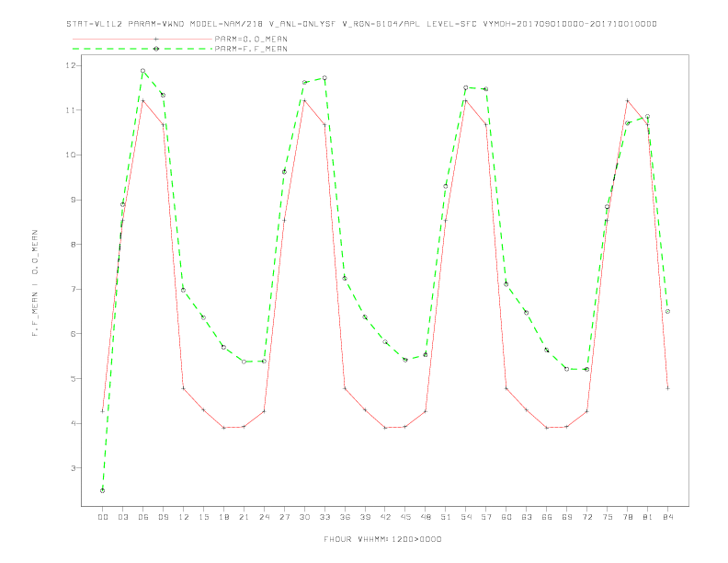
Task: Click the green dashed legend line sample
Action: click(x=142, y=49)
